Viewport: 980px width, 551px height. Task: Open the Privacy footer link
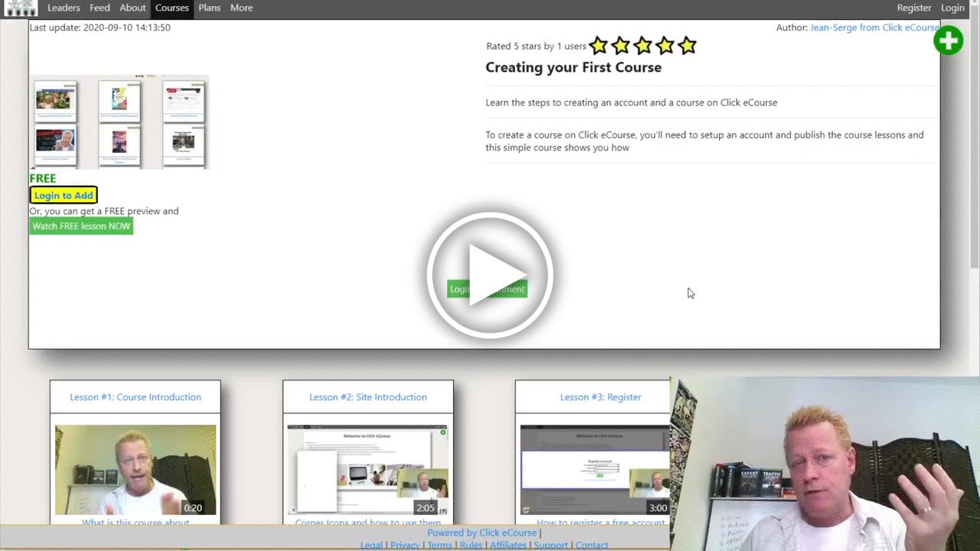click(405, 545)
